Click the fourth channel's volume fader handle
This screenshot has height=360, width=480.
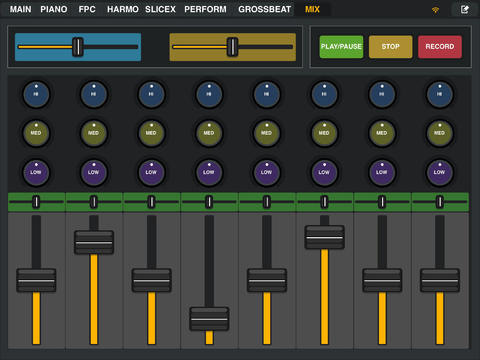(209, 319)
